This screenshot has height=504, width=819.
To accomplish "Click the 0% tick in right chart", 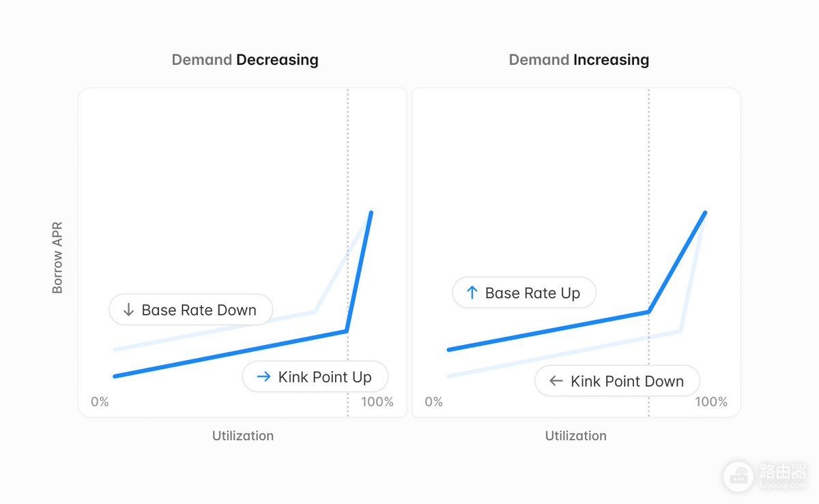I will 433,402.
